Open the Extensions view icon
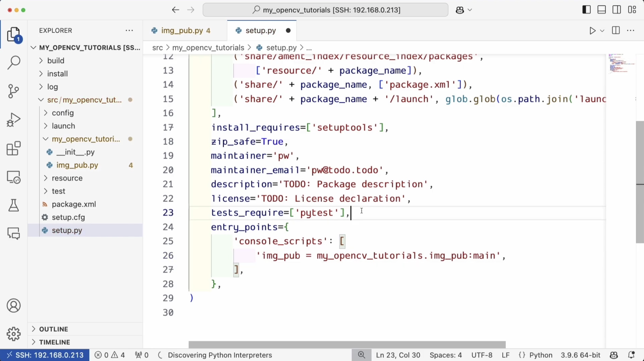This screenshot has height=361, width=644. click(x=13, y=148)
